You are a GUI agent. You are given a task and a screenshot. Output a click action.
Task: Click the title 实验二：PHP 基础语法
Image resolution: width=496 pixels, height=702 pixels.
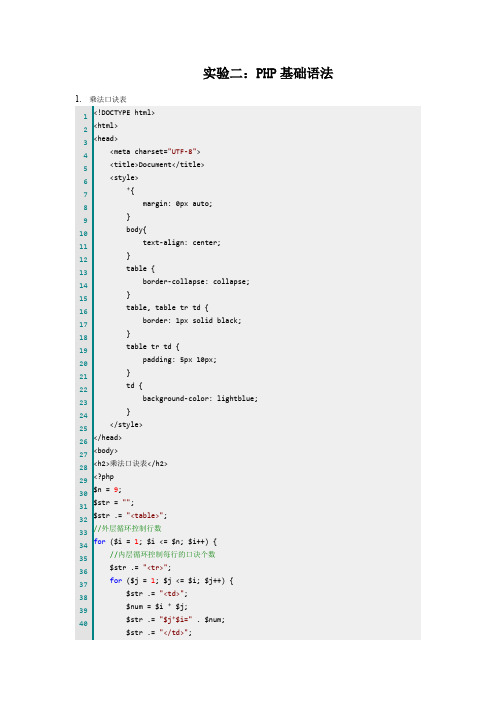click(268, 73)
